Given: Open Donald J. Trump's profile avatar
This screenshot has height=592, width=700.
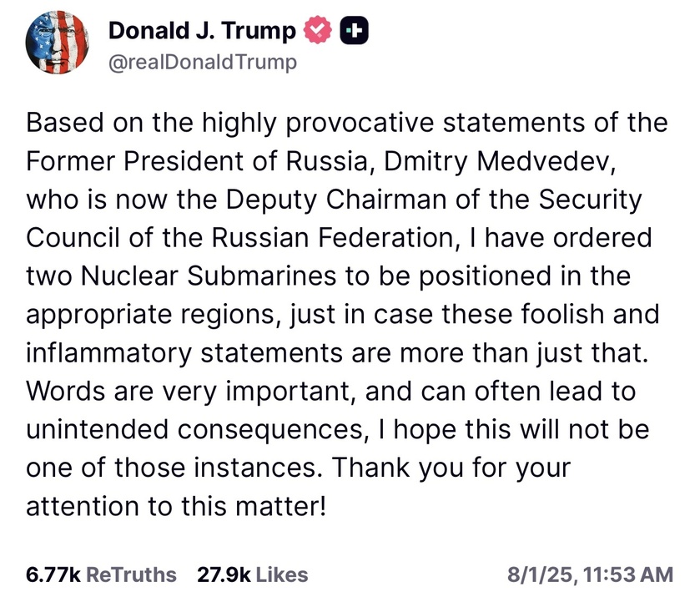Looking at the screenshot, I should click(x=57, y=43).
